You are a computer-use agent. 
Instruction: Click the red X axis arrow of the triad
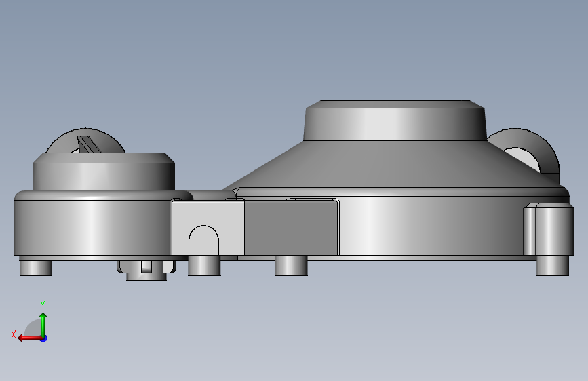(x=30, y=338)
